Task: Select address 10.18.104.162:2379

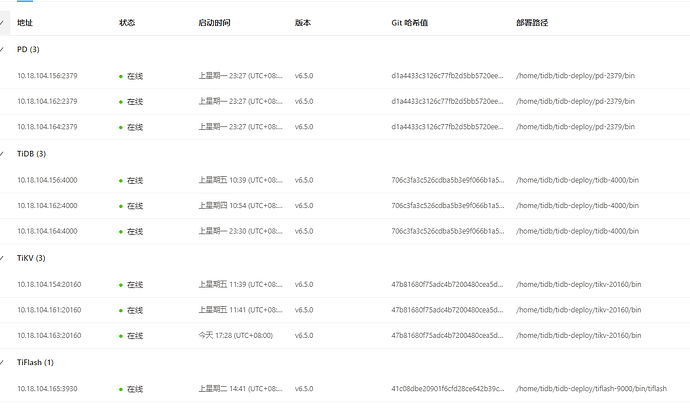Action: (47, 101)
